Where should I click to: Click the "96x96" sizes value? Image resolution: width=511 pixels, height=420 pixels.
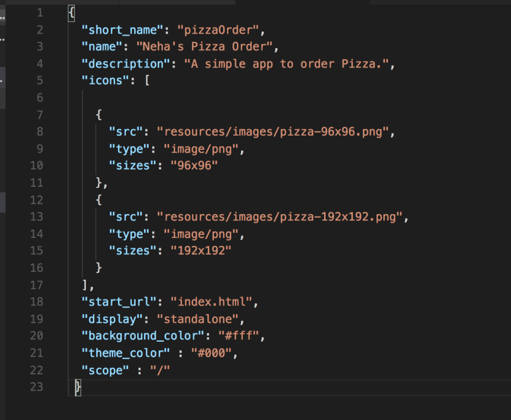[194, 166]
